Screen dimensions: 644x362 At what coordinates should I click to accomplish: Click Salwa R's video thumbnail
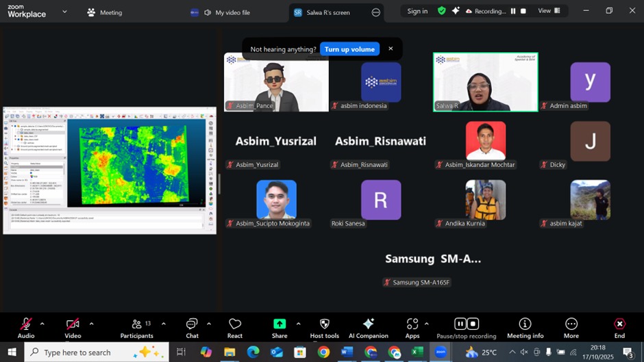(x=485, y=81)
